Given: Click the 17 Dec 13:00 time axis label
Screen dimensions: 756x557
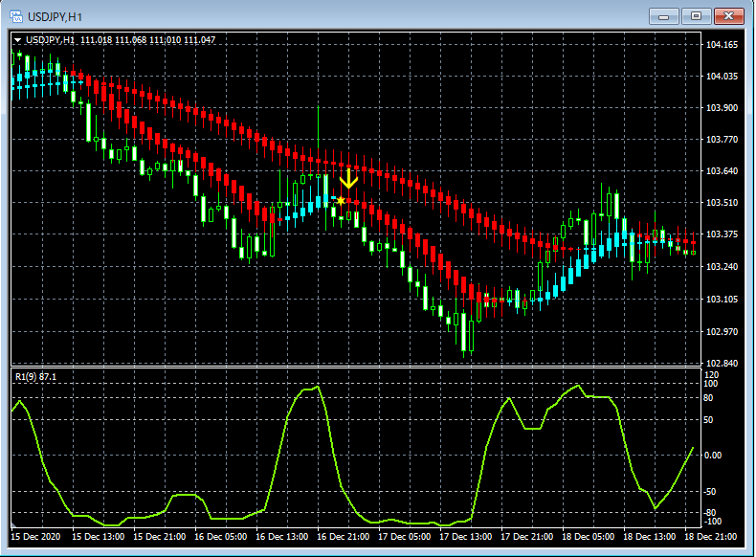Looking at the screenshot, I should pyautogui.click(x=465, y=536).
